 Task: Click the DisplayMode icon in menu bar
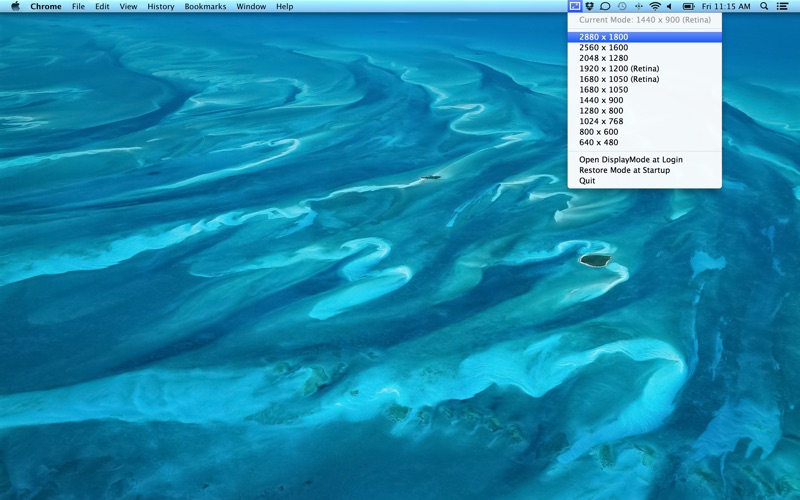(x=574, y=6)
